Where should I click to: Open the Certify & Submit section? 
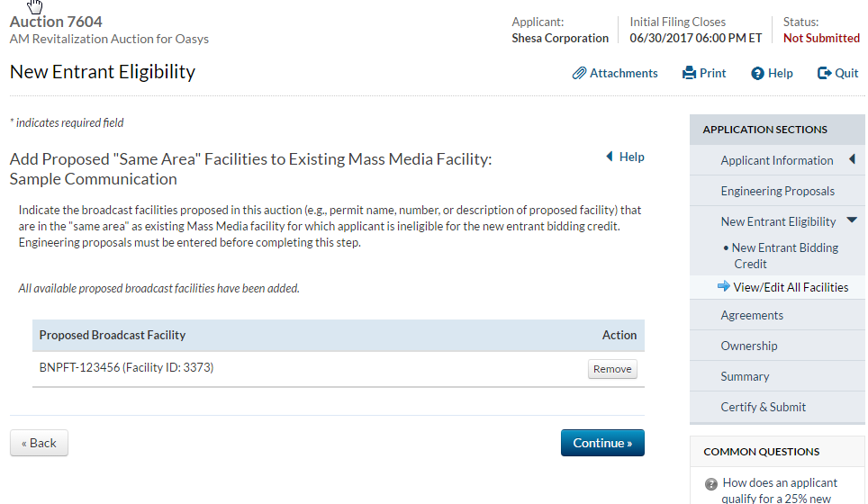click(763, 407)
